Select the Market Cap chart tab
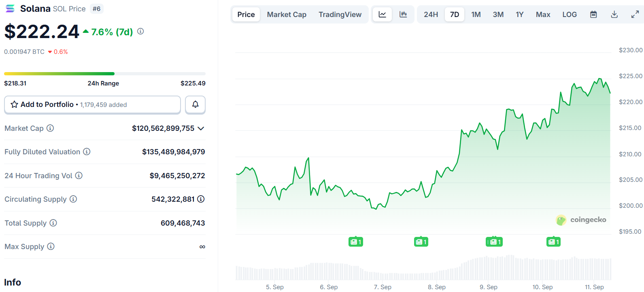 [x=287, y=15]
